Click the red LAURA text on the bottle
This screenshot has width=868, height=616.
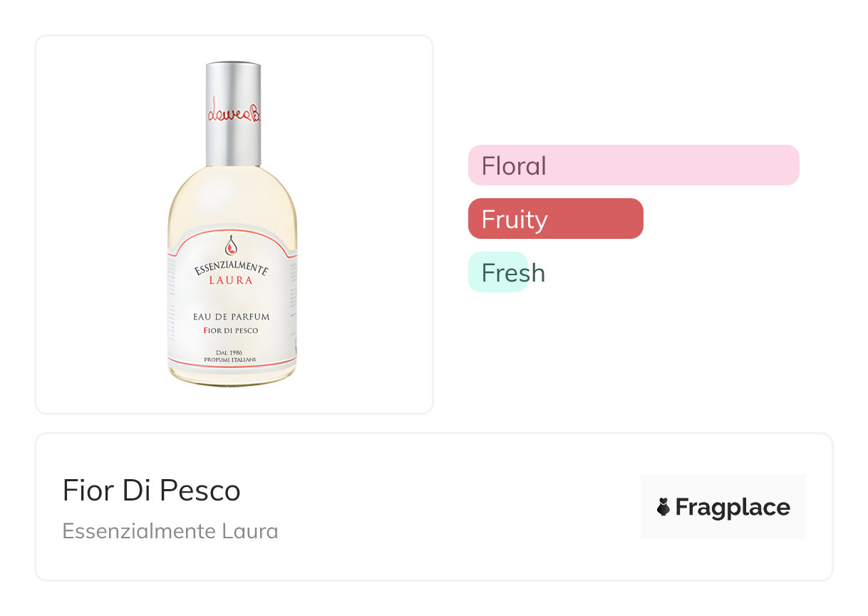(x=231, y=281)
